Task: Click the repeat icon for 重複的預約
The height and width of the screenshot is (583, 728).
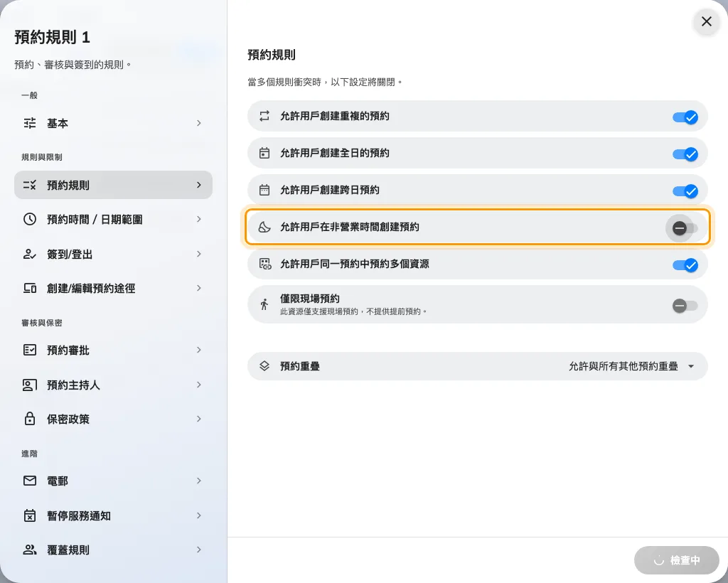Action: (264, 116)
